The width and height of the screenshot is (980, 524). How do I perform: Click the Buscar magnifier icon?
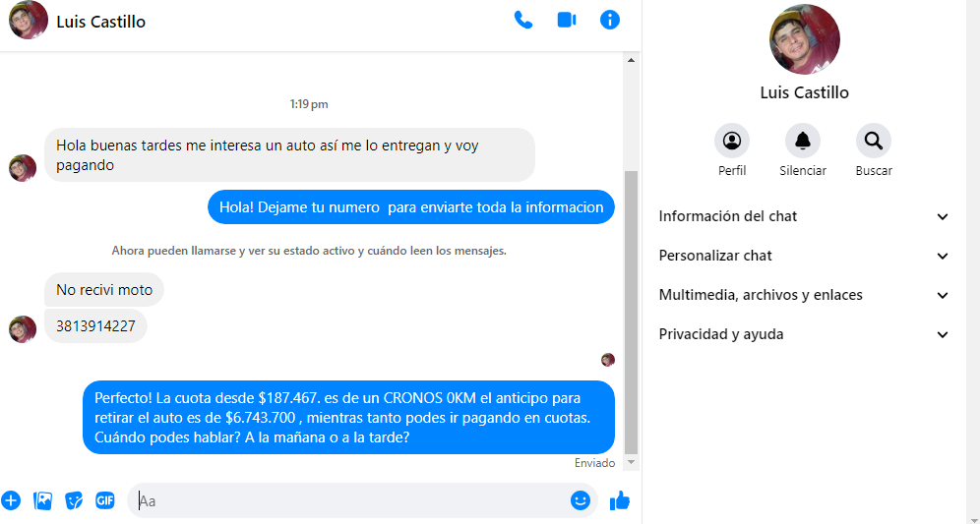(873, 141)
